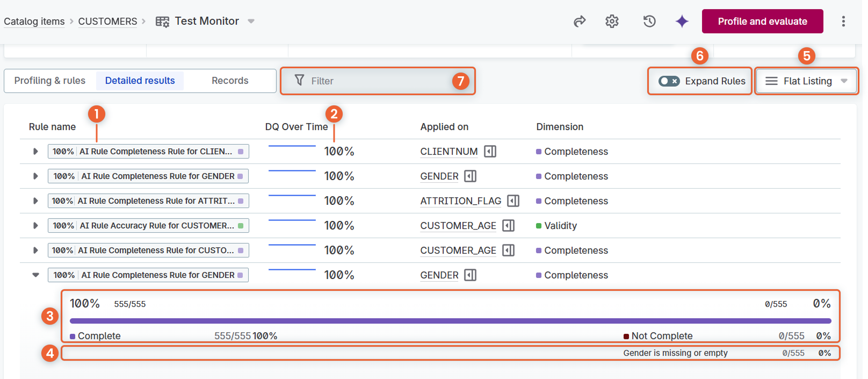Expand the CLIENTNUM completeness rule row
Screen dimensions: 868x379
(35, 152)
